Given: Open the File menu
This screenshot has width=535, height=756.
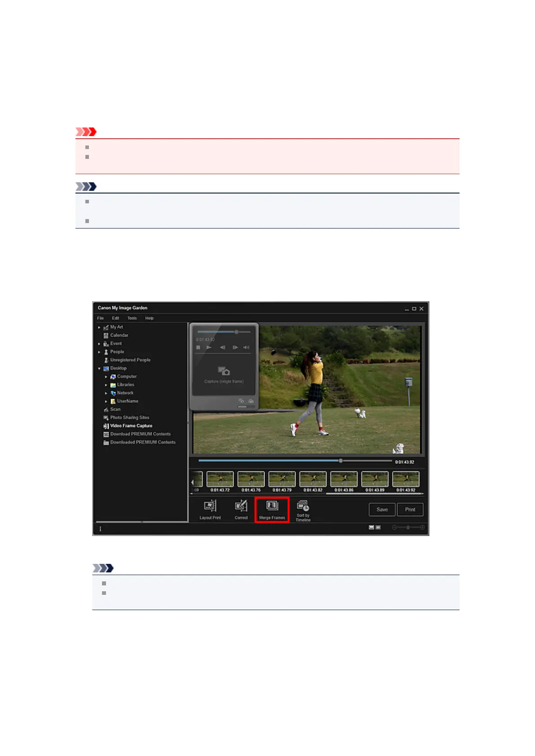Looking at the screenshot, I should click(101, 318).
